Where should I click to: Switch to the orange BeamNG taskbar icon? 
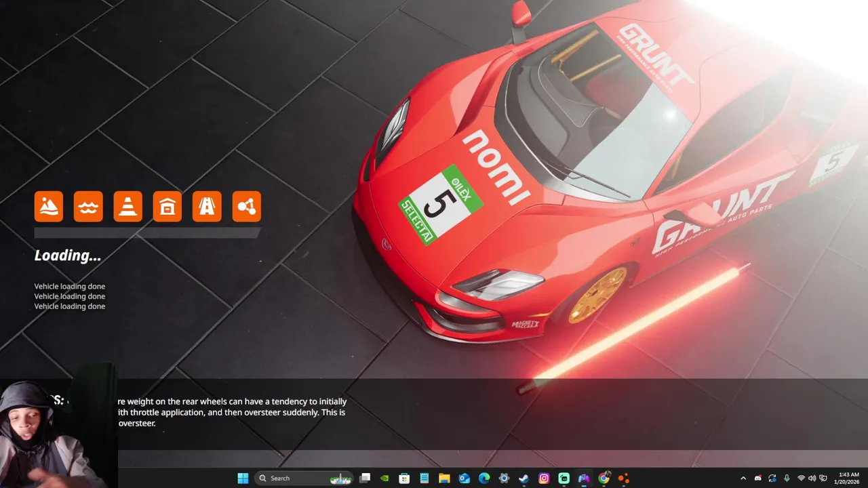click(623, 478)
